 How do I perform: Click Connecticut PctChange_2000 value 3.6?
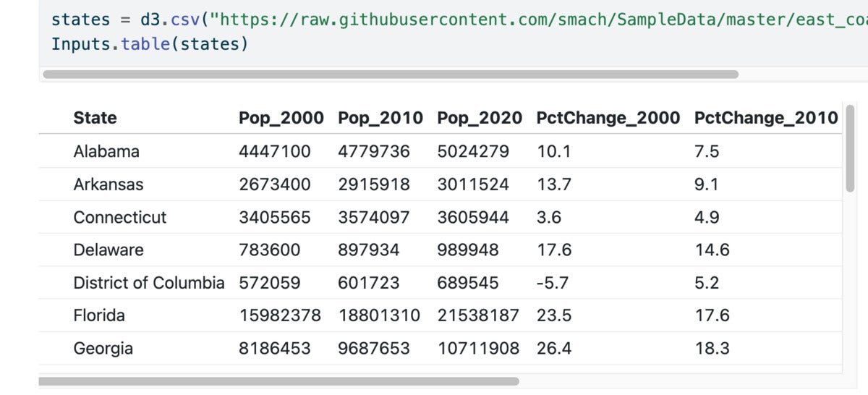(549, 217)
